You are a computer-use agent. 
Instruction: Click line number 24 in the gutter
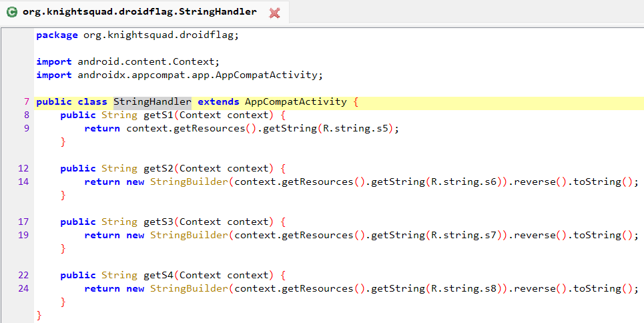[24, 288]
